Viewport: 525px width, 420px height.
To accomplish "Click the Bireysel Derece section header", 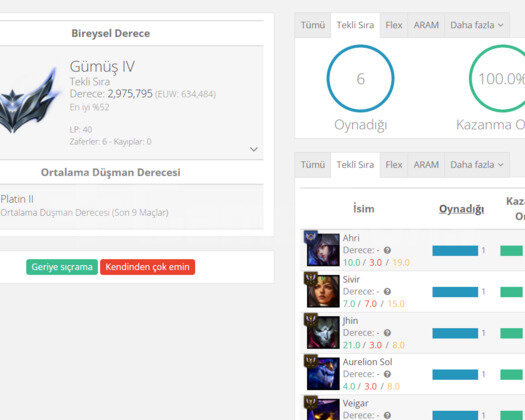I will click(x=110, y=33).
